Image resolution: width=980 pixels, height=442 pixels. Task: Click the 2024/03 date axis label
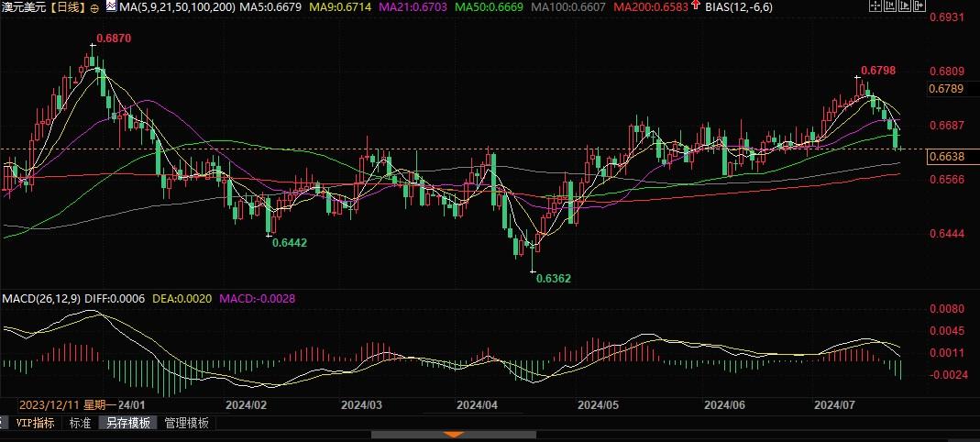click(361, 404)
